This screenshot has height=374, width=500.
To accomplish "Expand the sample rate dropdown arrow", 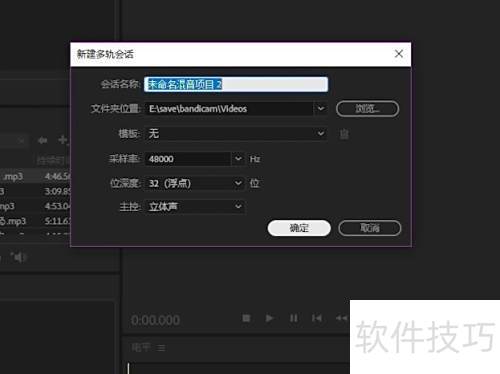I will 238,159.
